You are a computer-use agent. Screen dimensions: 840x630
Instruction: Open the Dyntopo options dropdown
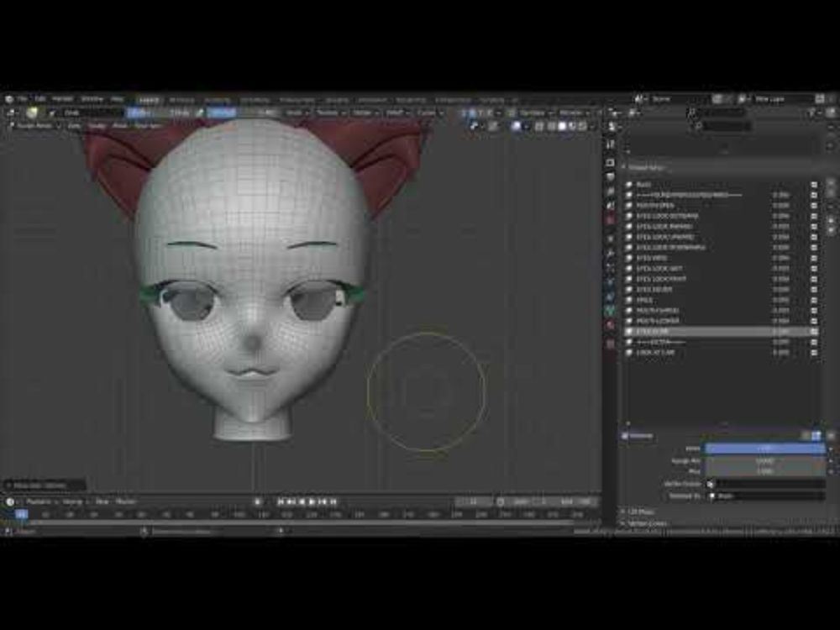(534, 113)
